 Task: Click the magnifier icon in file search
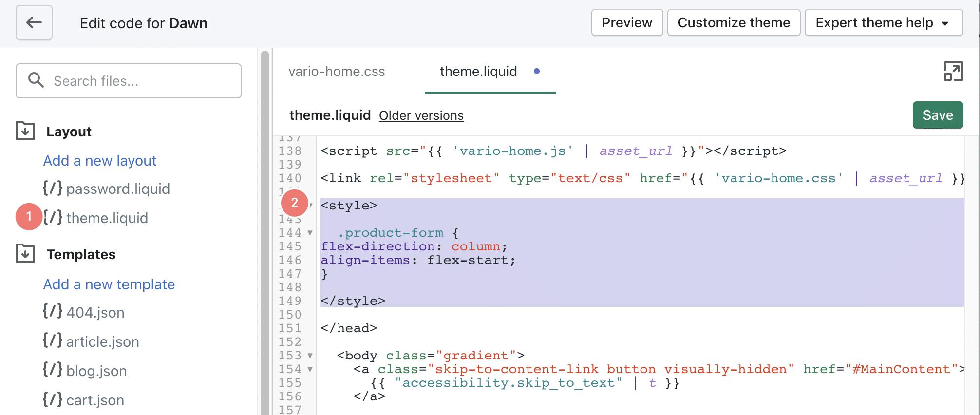pyautogui.click(x=36, y=80)
